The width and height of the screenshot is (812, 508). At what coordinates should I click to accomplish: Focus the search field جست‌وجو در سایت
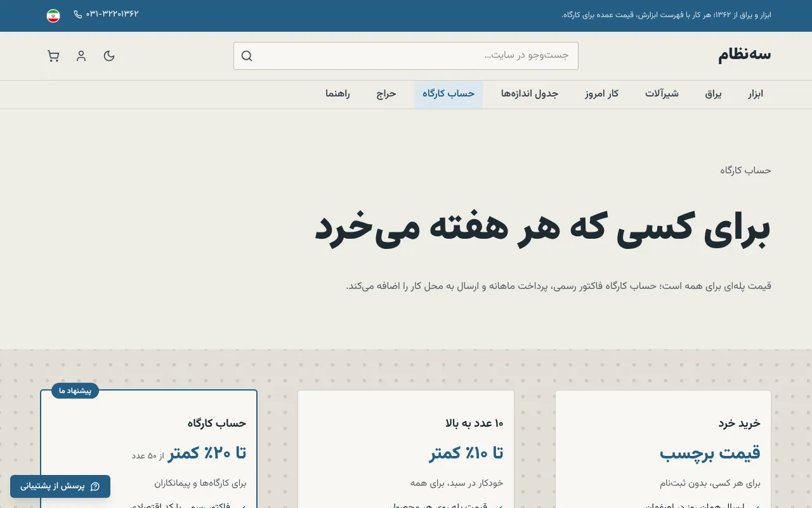(406, 56)
